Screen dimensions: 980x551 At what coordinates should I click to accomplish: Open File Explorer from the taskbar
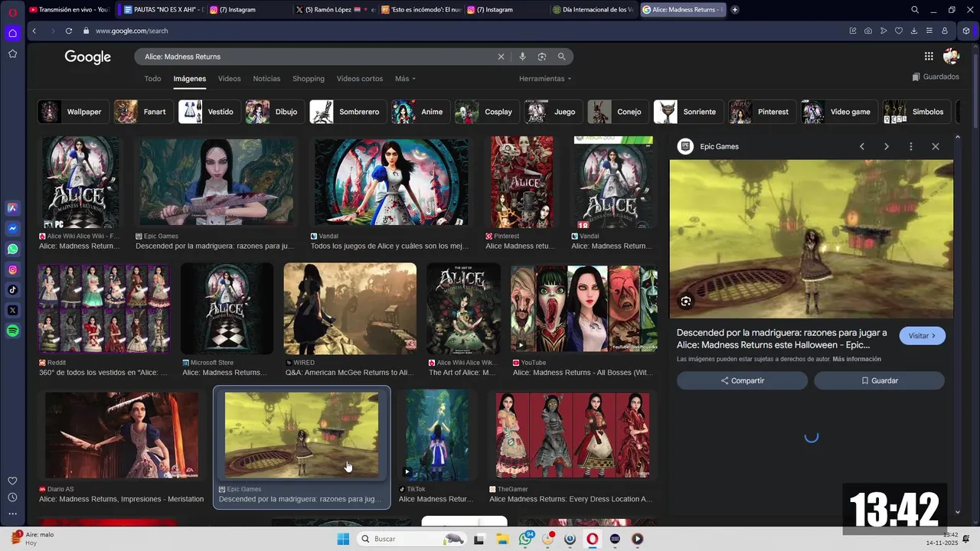(x=502, y=539)
